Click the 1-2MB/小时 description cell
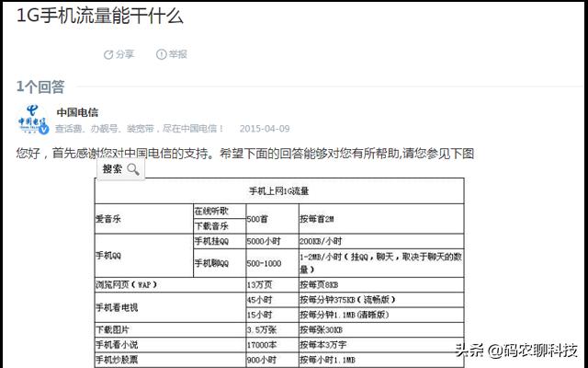The height and width of the screenshot is (368, 588). 381,263
